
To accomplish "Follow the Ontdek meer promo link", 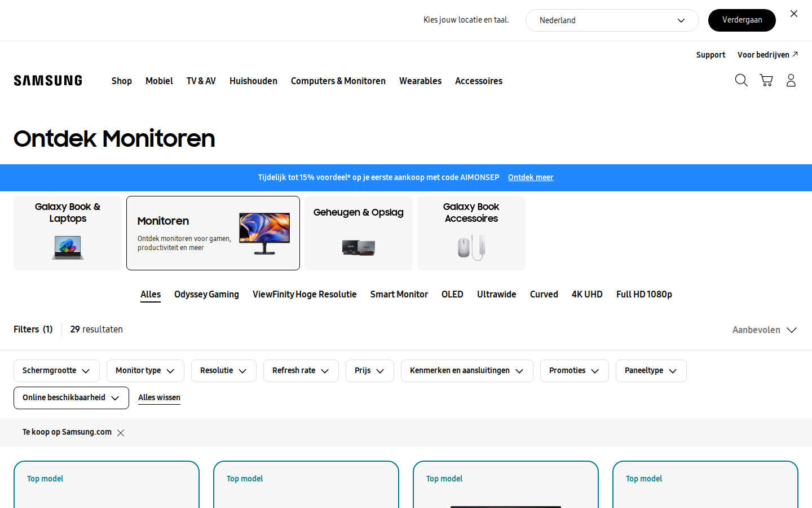I will click(531, 177).
